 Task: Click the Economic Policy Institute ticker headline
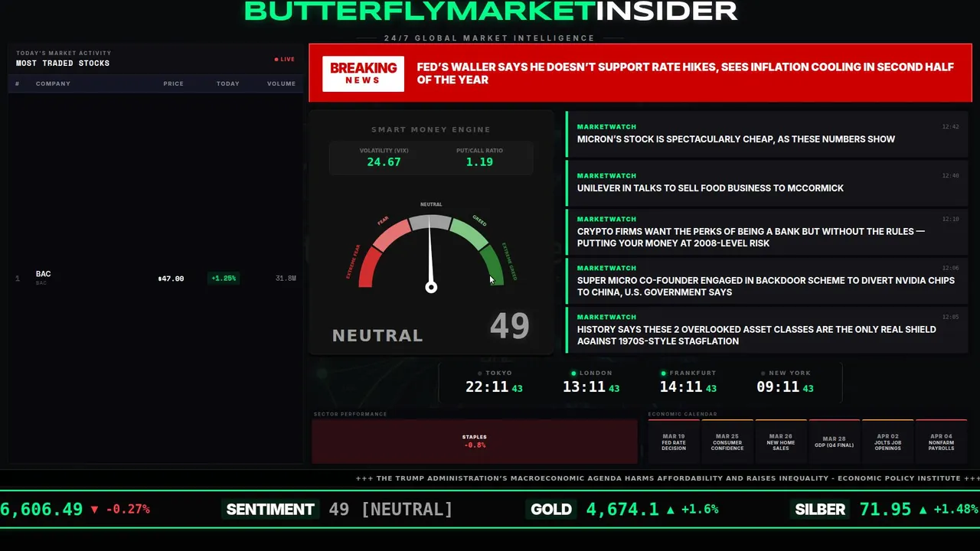coord(668,478)
